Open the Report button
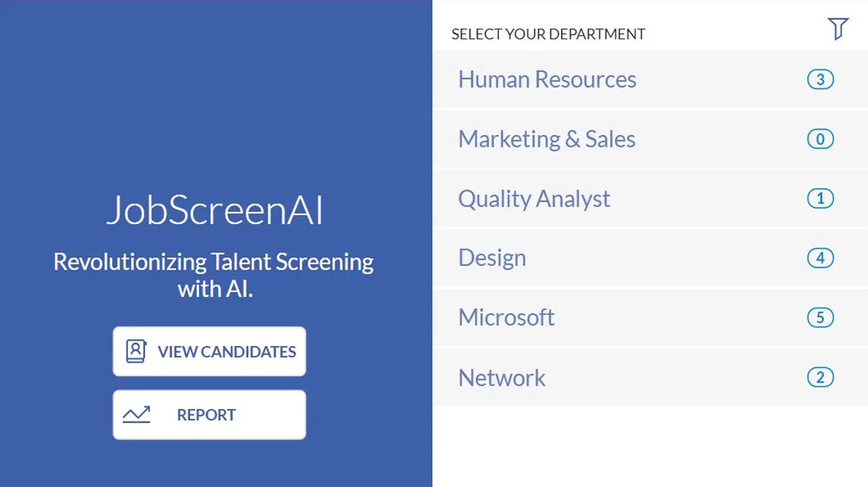The height and width of the screenshot is (487, 868). click(x=209, y=415)
